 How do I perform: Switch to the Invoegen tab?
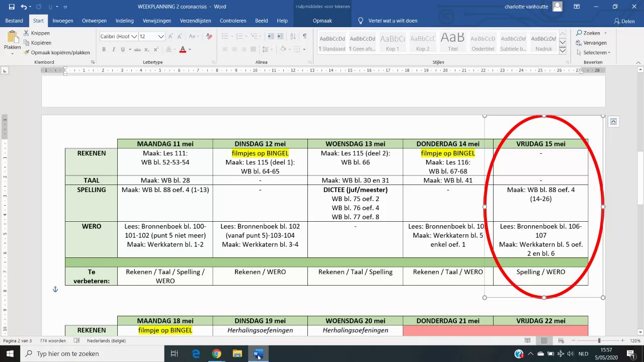(x=63, y=21)
